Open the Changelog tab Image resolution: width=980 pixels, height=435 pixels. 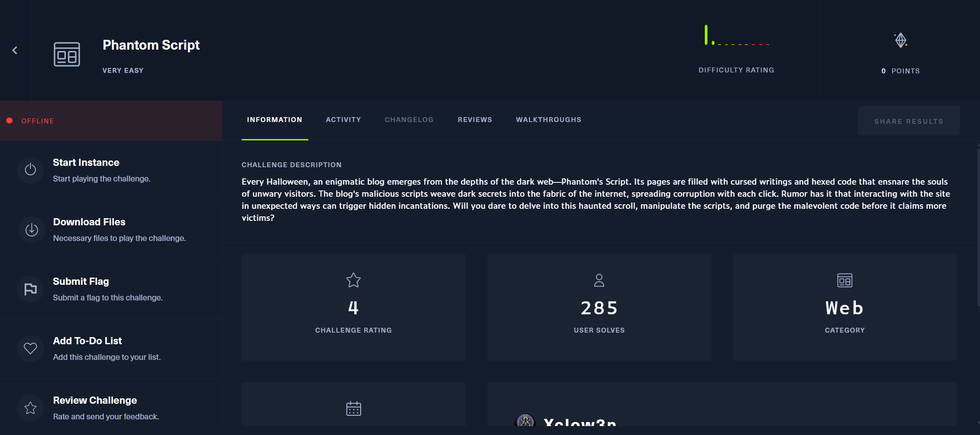tap(409, 120)
